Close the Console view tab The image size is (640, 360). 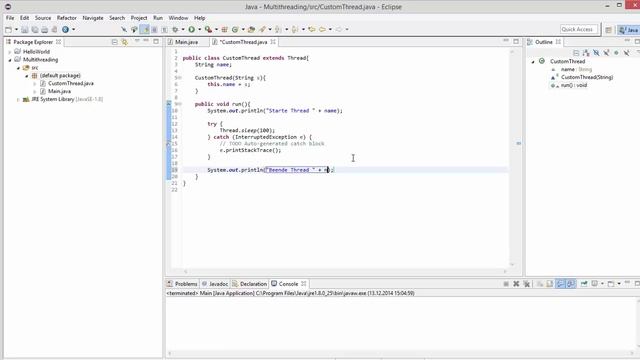pyautogui.click(x=304, y=284)
